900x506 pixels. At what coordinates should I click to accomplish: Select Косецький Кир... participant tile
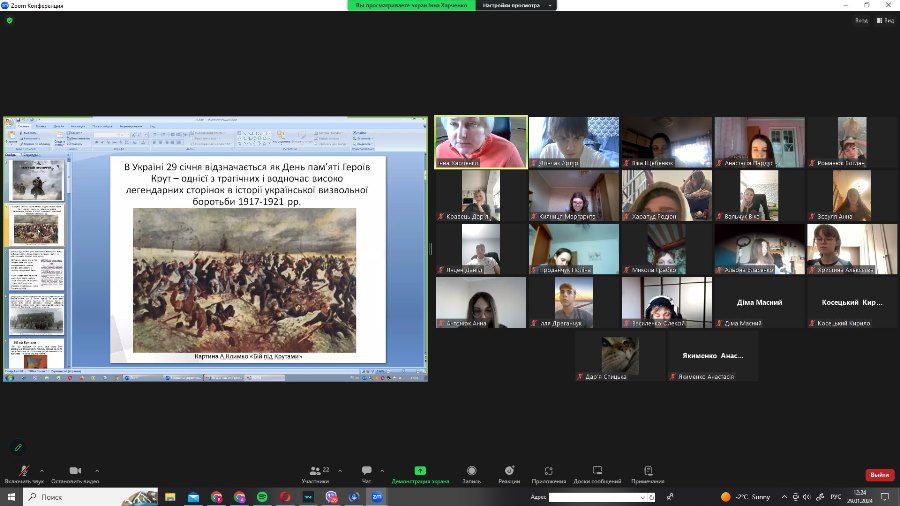tap(852, 302)
